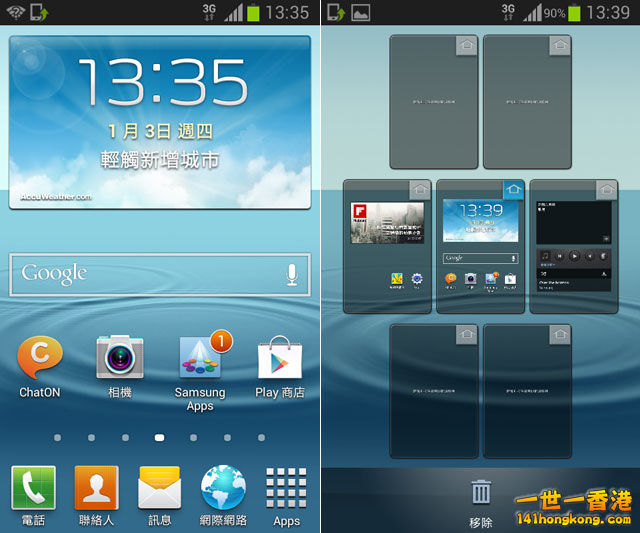Open the Play Store app

pos(280,358)
